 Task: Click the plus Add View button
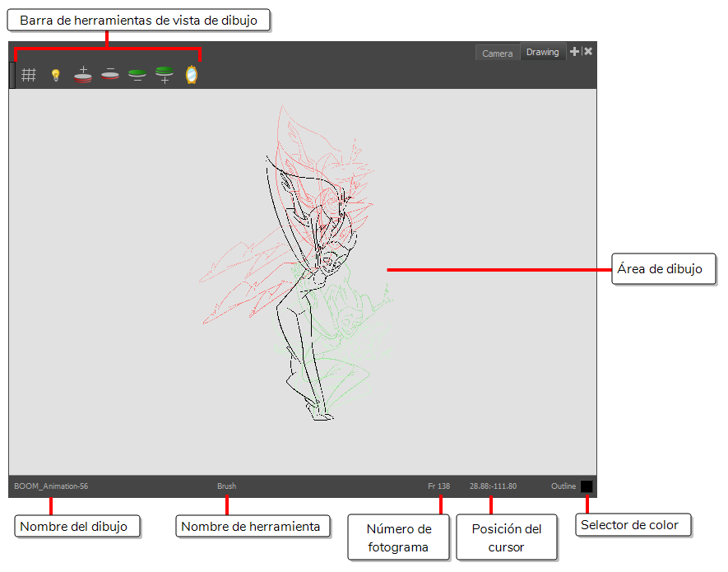(x=574, y=52)
